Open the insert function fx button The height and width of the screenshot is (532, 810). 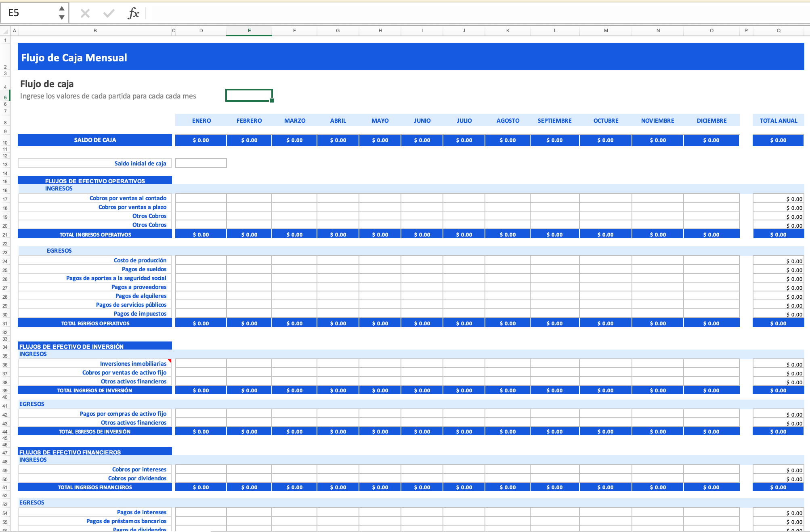(x=133, y=13)
